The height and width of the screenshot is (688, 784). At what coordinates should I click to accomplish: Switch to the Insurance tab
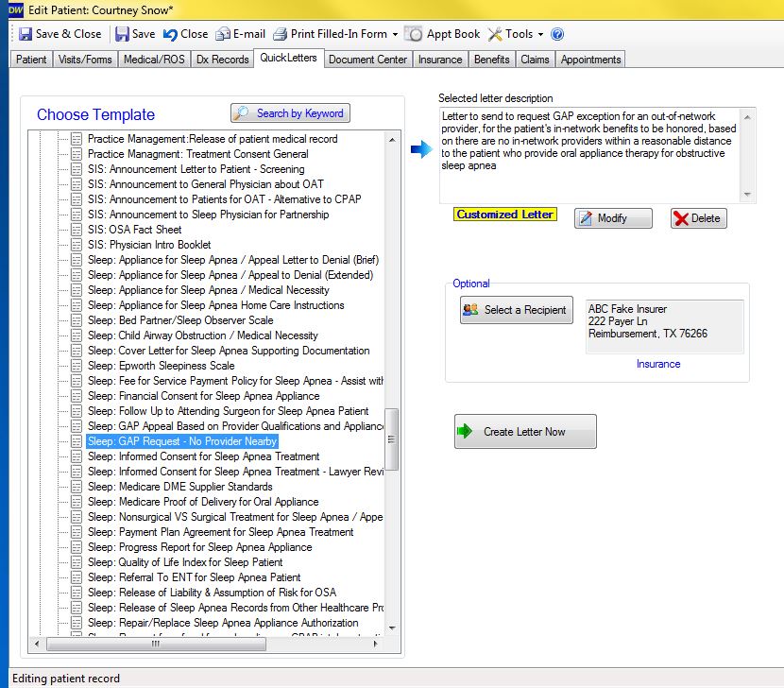[440, 60]
